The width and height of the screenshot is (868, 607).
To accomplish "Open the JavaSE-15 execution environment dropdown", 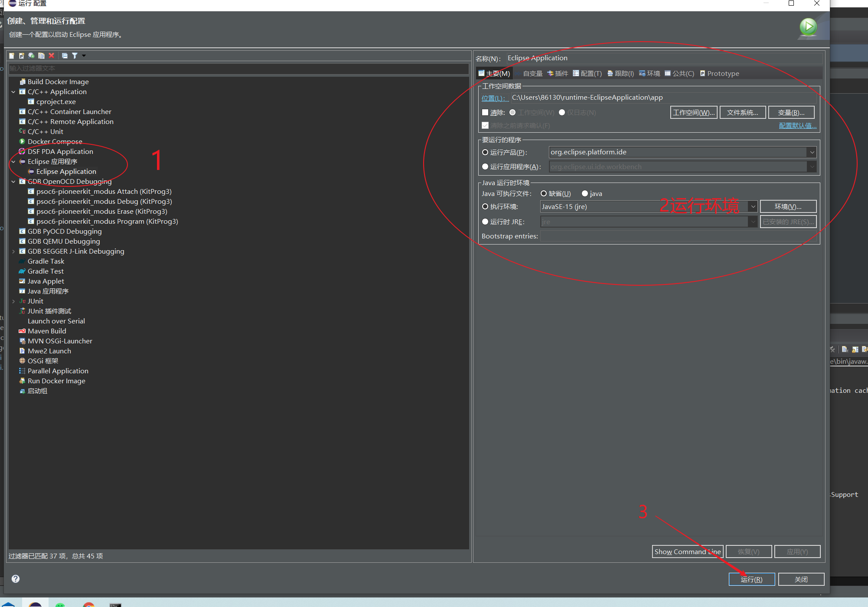I will 753,207.
